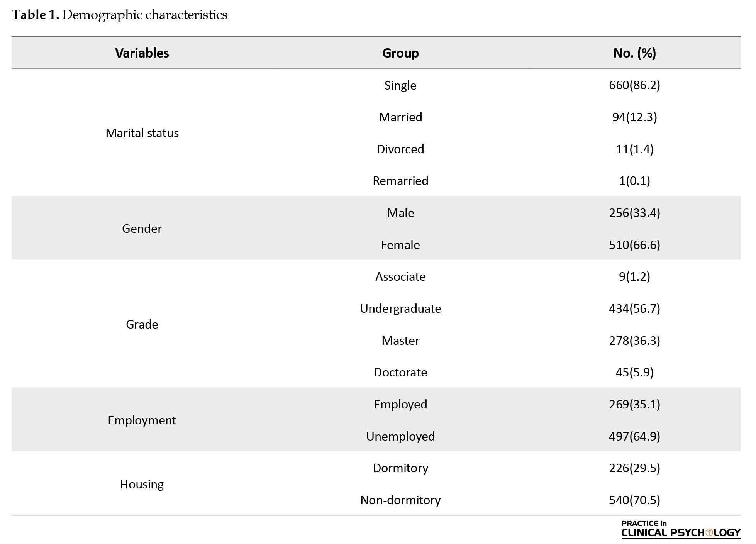Click the Gender variable label
This screenshot has width=756, height=544.
click(x=142, y=229)
